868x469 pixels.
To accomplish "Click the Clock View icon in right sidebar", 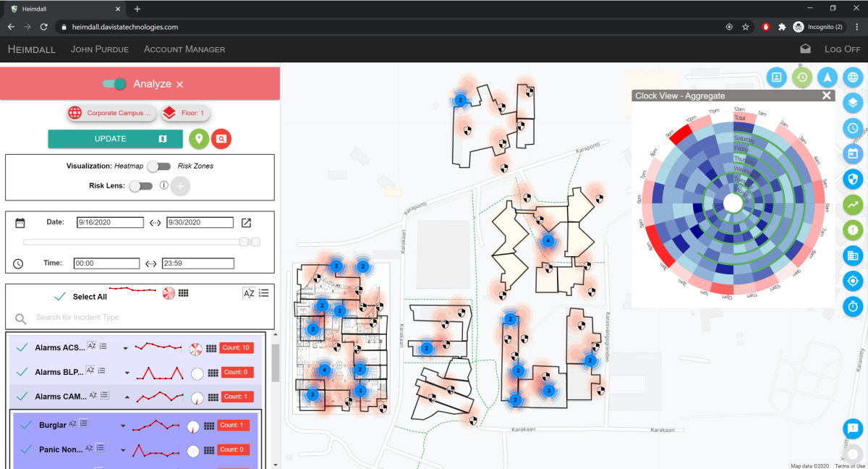I will pyautogui.click(x=852, y=128).
